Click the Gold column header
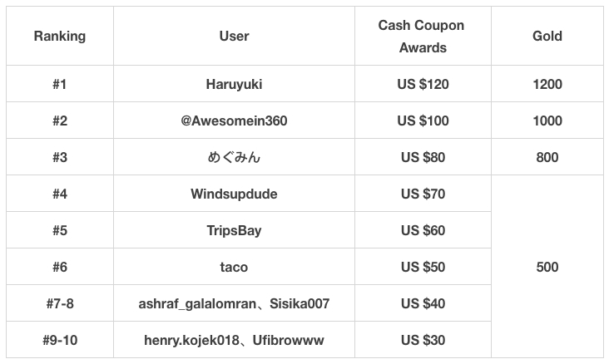 click(547, 37)
